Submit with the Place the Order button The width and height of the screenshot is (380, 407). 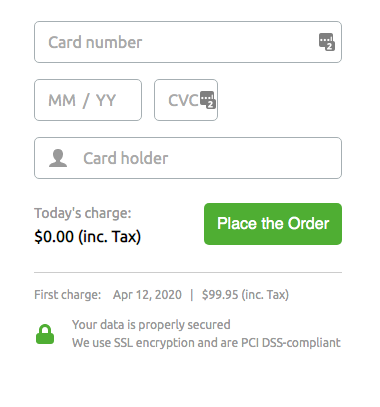(x=273, y=224)
